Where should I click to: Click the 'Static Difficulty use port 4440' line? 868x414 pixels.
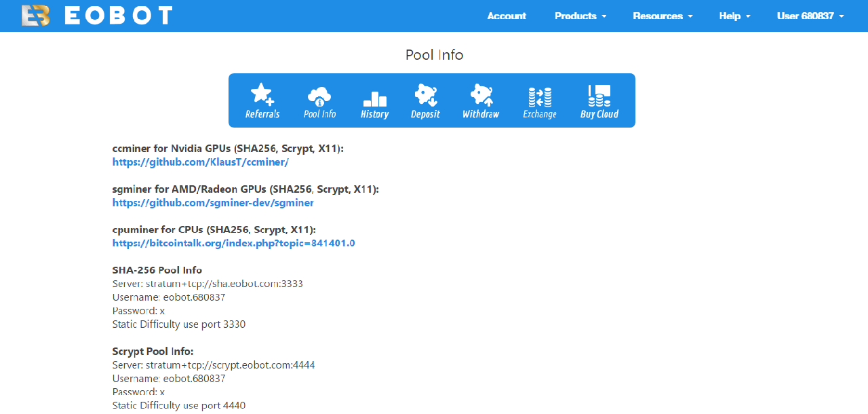click(179, 406)
